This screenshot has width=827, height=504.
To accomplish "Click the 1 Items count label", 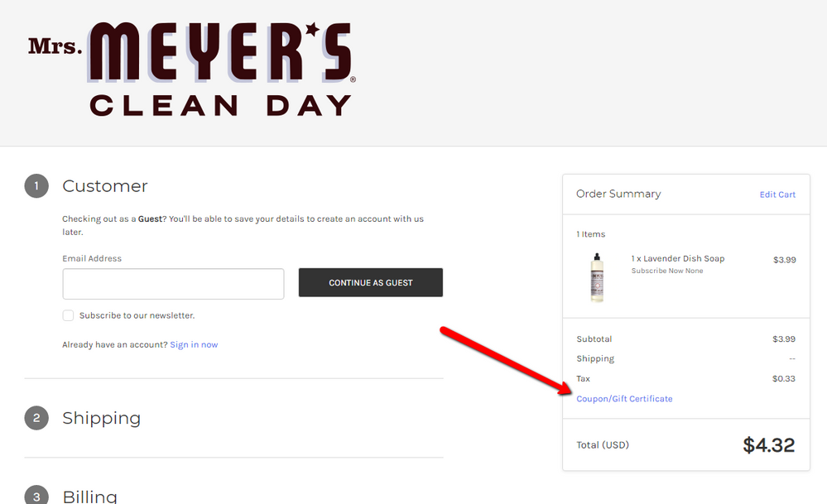I will tap(591, 234).
